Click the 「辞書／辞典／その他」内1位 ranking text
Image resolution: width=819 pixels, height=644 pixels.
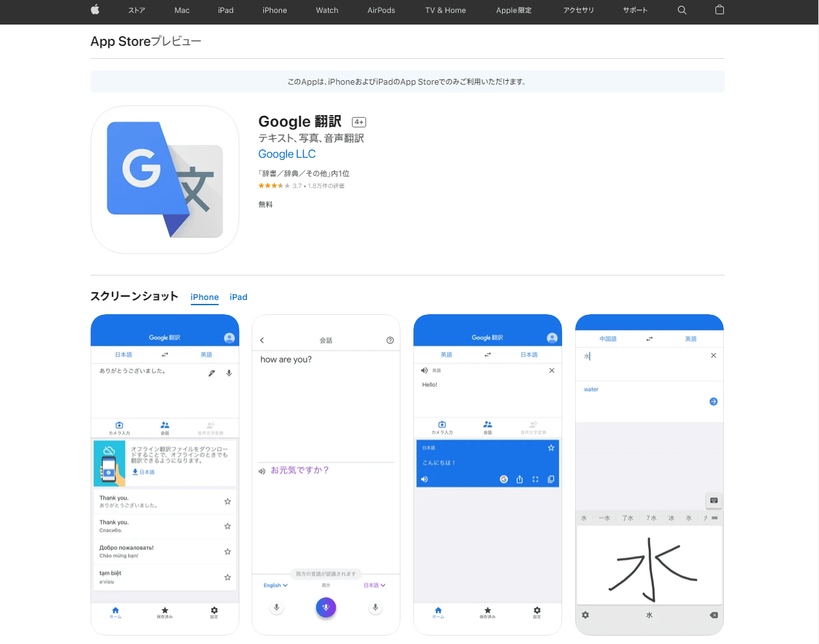(x=304, y=173)
